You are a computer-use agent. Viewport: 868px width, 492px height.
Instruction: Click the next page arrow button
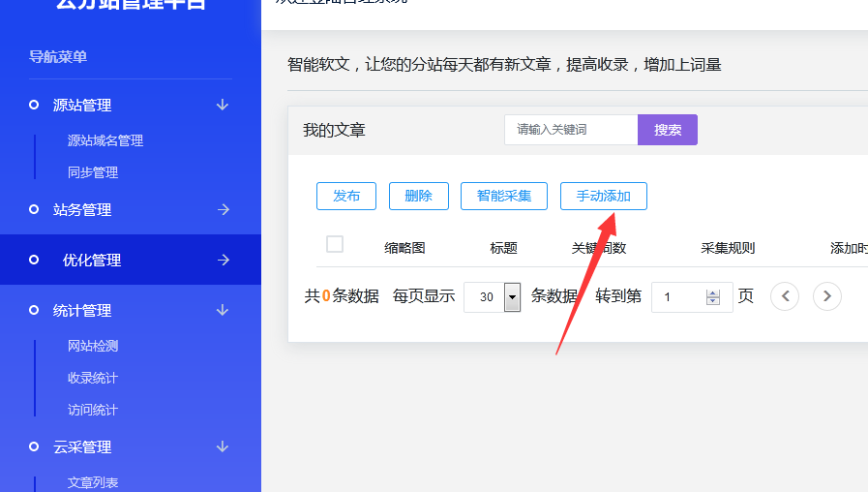point(826,296)
